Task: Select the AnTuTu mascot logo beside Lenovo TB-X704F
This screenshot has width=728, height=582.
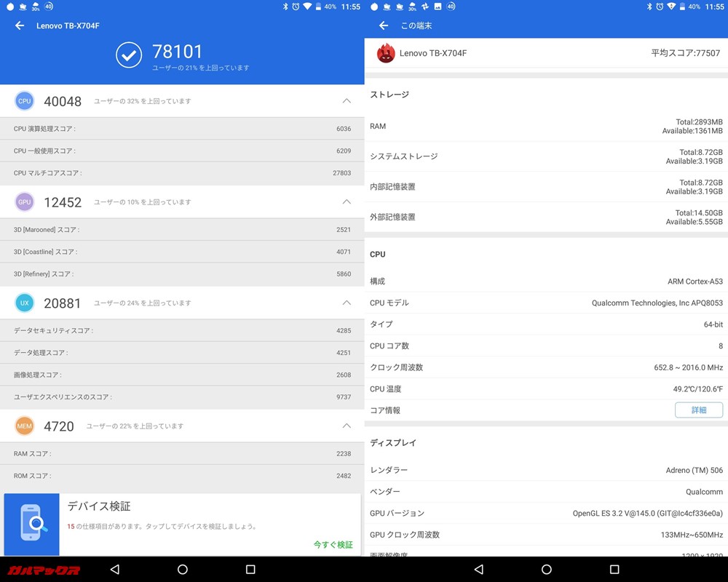Action: coord(386,52)
